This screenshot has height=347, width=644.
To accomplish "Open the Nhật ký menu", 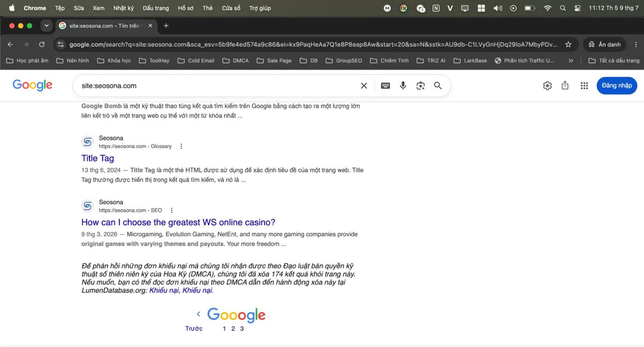I will [123, 8].
